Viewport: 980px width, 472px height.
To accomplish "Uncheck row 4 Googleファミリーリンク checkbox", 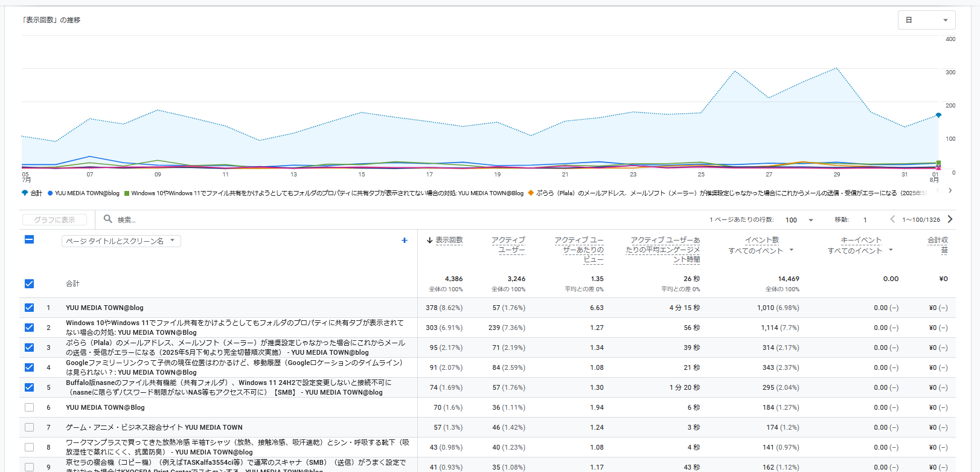I will click(x=29, y=367).
